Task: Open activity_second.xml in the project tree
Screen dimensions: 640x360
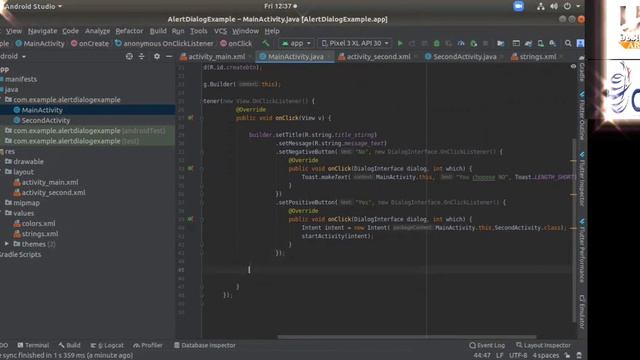Action: pyautogui.click(x=49, y=193)
